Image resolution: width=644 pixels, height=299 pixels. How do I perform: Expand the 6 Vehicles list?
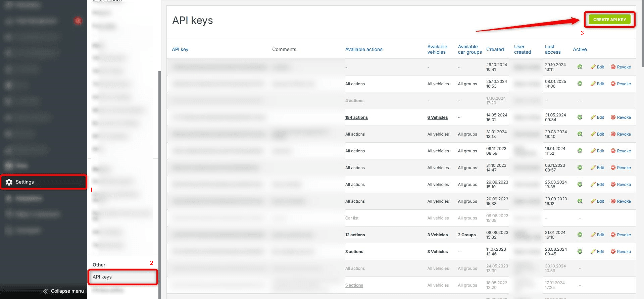tap(437, 117)
